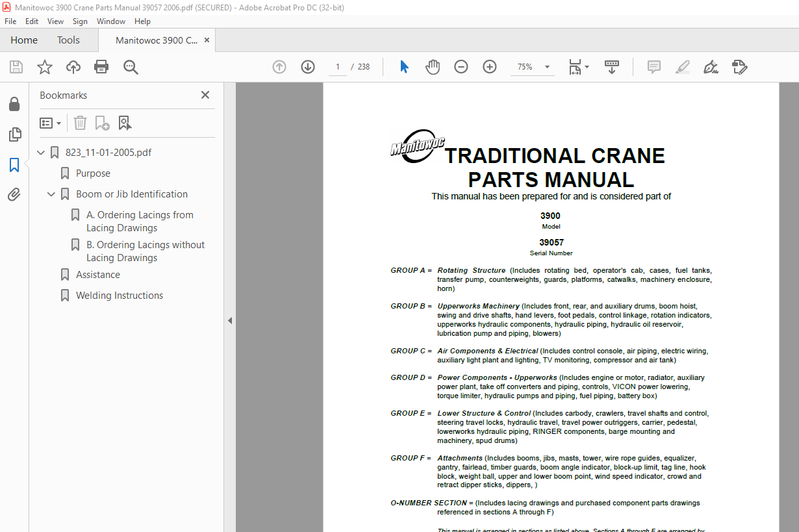This screenshot has width=799, height=532.
Task: Open the bookmarks options menu dropdown
Action: tap(51, 123)
